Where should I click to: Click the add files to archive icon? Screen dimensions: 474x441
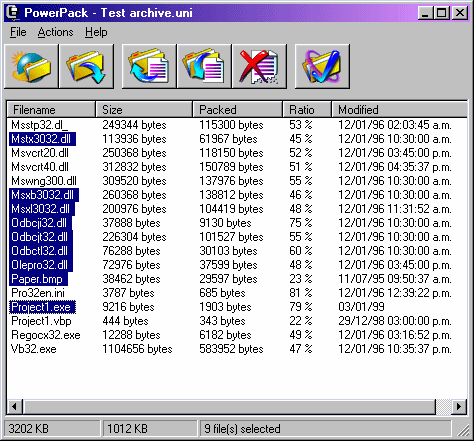click(x=149, y=66)
